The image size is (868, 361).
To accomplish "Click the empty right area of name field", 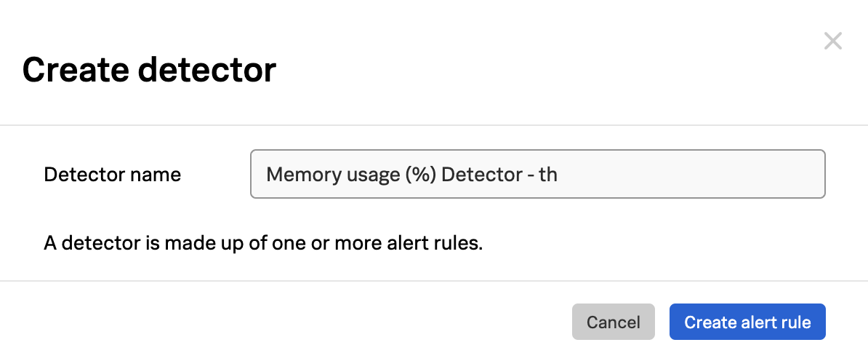I will (x=691, y=175).
